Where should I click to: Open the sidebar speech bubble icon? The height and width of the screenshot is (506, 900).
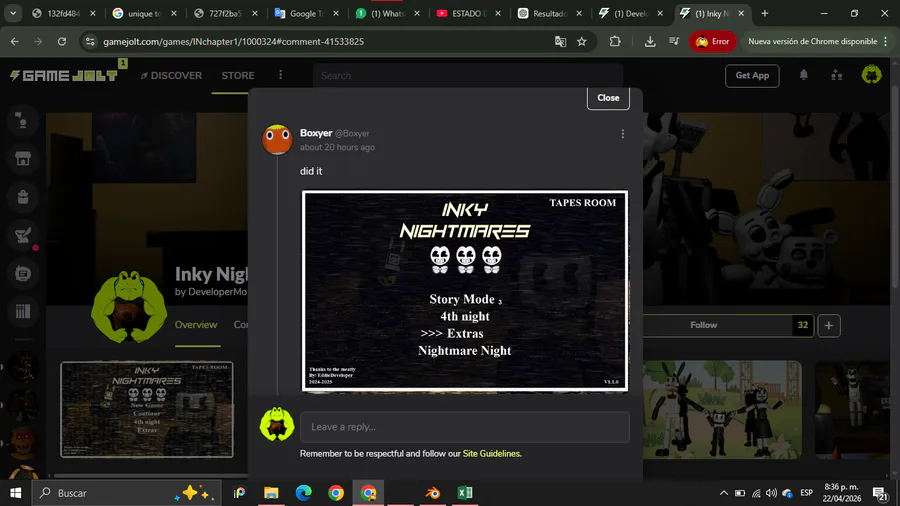pyautogui.click(x=23, y=274)
